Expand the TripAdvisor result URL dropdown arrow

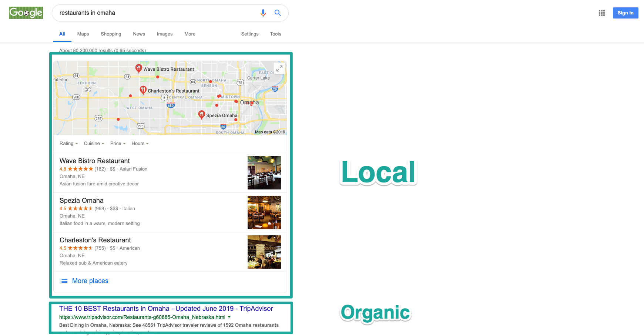point(229,317)
